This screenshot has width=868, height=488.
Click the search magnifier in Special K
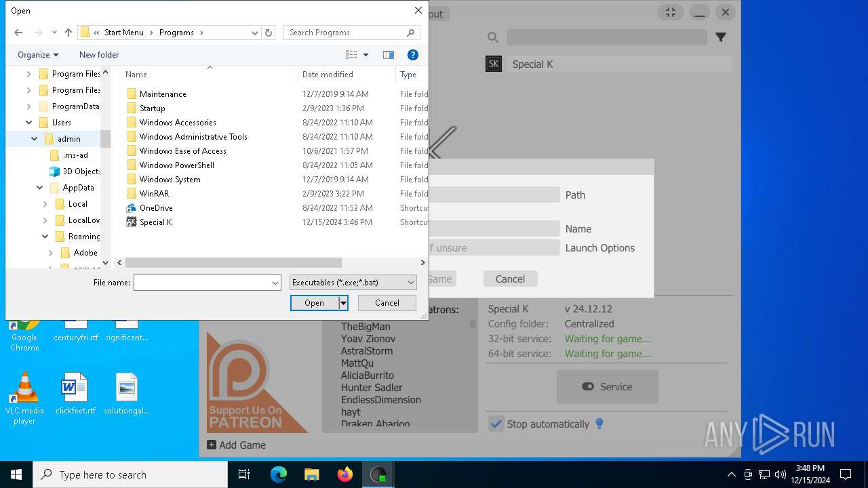[x=493, y=38]
